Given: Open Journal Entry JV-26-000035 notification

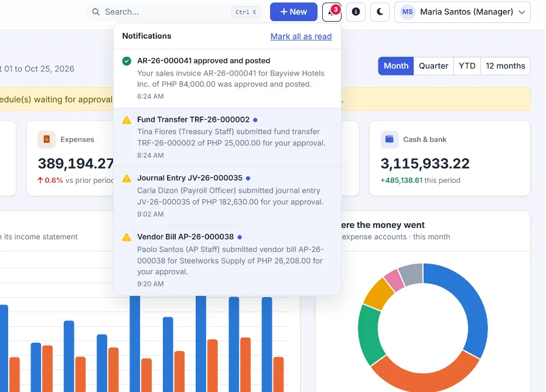Looking at the screenshot, I should (227, 196).
